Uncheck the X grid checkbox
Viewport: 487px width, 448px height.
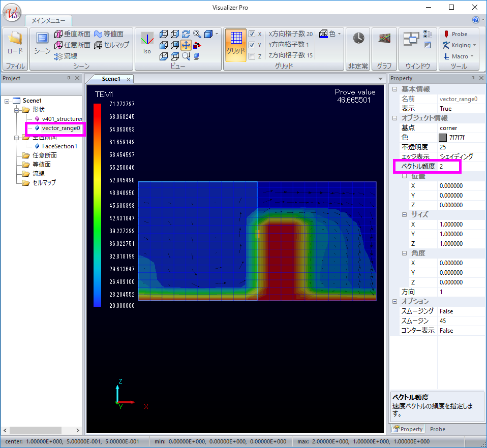pos(252,34)
